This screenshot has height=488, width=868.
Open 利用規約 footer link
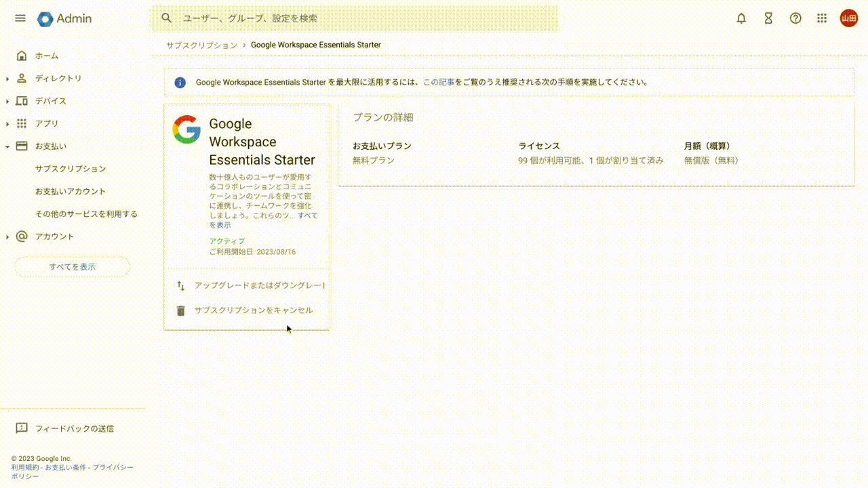click(x=25, y=468)
